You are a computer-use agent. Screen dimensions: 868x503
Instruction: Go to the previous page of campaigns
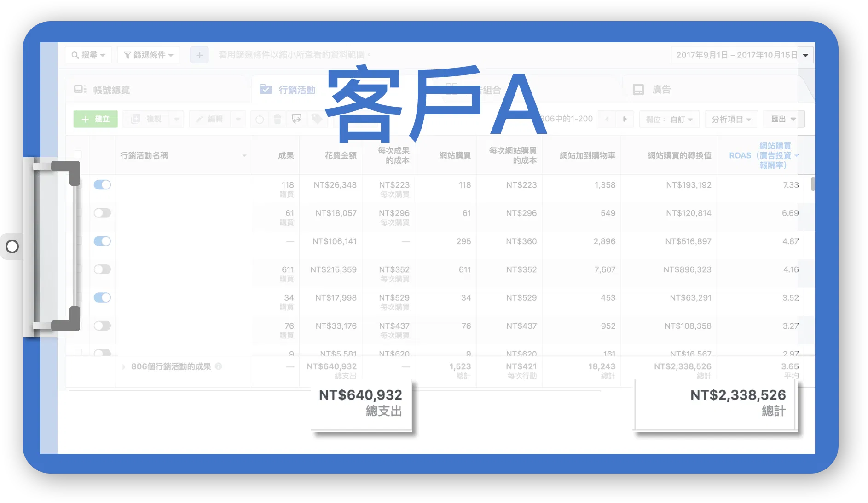[x=607, y=119]
